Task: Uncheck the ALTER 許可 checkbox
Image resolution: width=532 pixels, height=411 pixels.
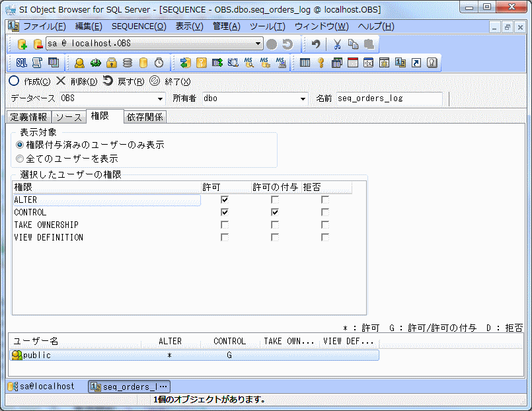Action: click(225, 200)
